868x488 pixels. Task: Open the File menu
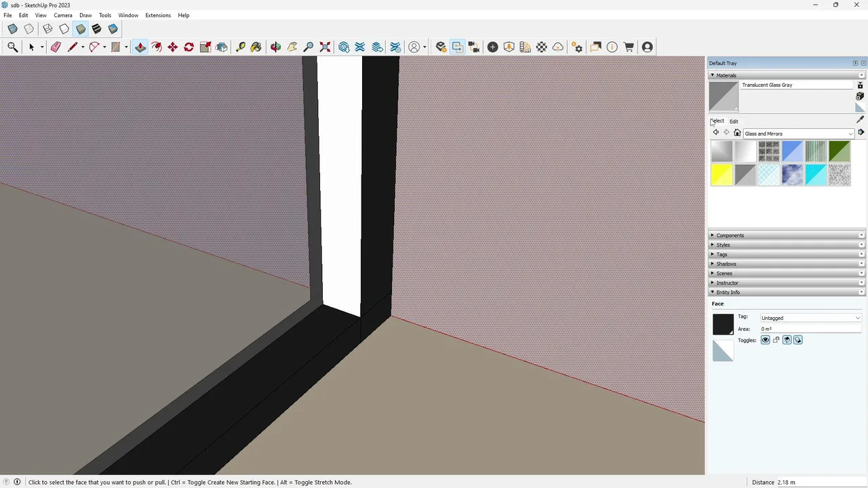[x=7, y=15]
